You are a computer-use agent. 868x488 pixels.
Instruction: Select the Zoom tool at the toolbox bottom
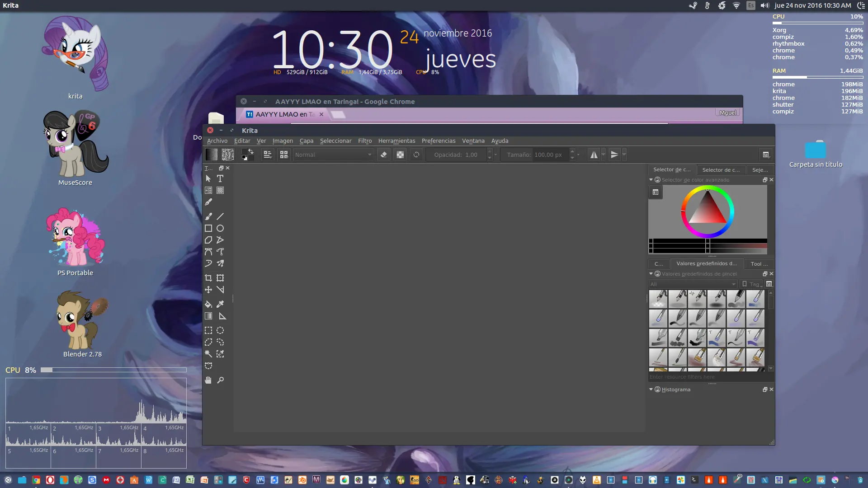pos(221,380)
